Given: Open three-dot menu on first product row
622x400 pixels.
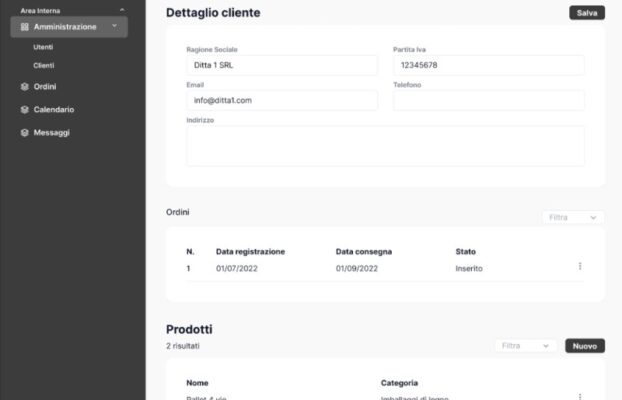Looking at the screenshot, I should (580, 396).
